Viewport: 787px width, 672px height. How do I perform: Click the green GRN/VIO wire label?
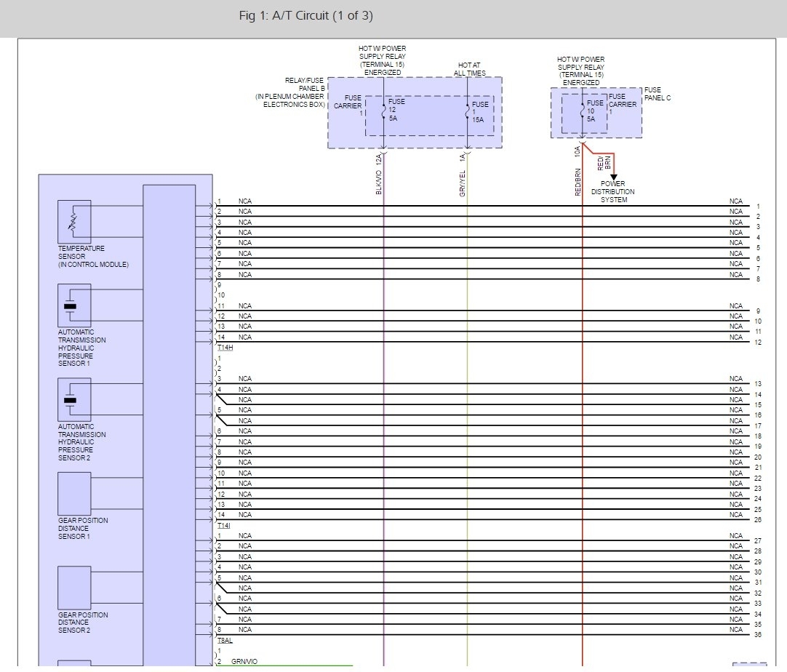[x=244, y=661]
